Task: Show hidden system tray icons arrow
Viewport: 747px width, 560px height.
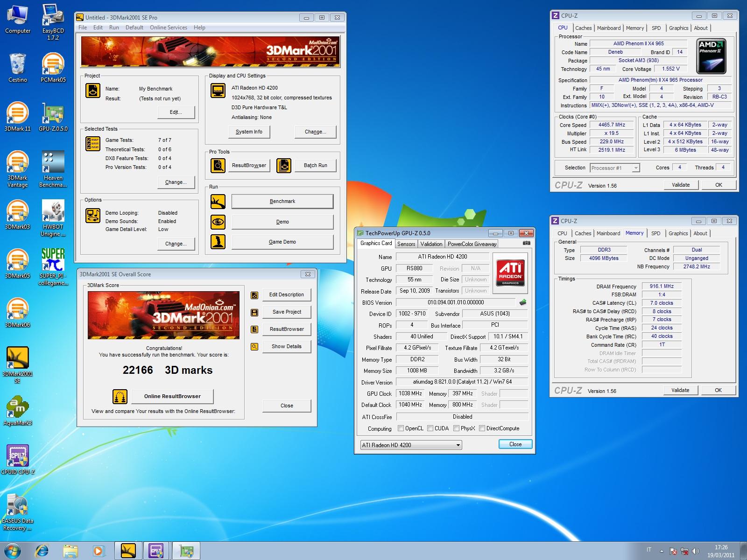Action: [x=662, y=551]
